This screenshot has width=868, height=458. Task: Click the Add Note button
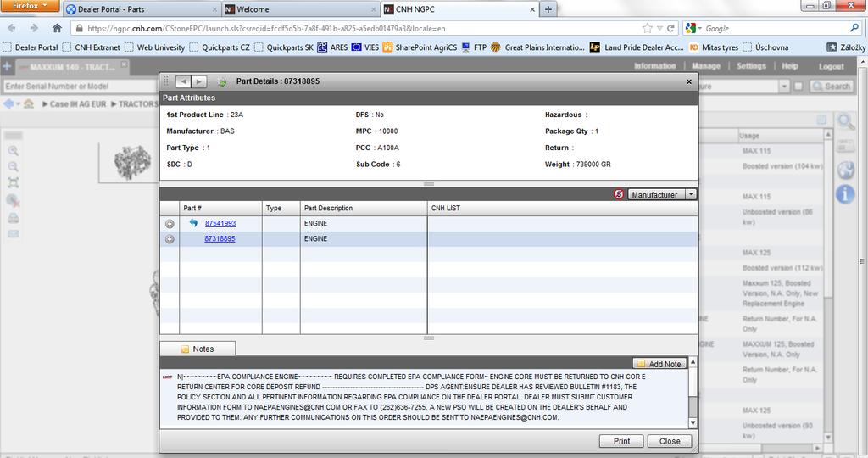[659, 364]
